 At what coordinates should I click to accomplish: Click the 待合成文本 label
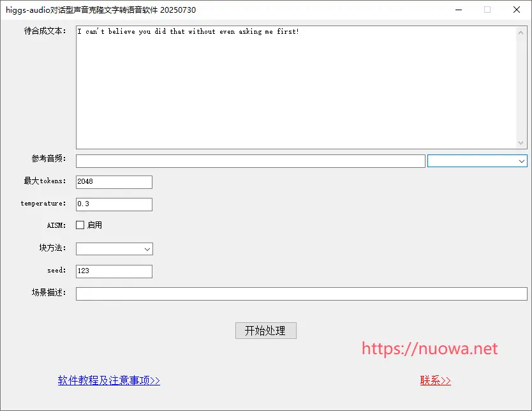click(45, 31)
